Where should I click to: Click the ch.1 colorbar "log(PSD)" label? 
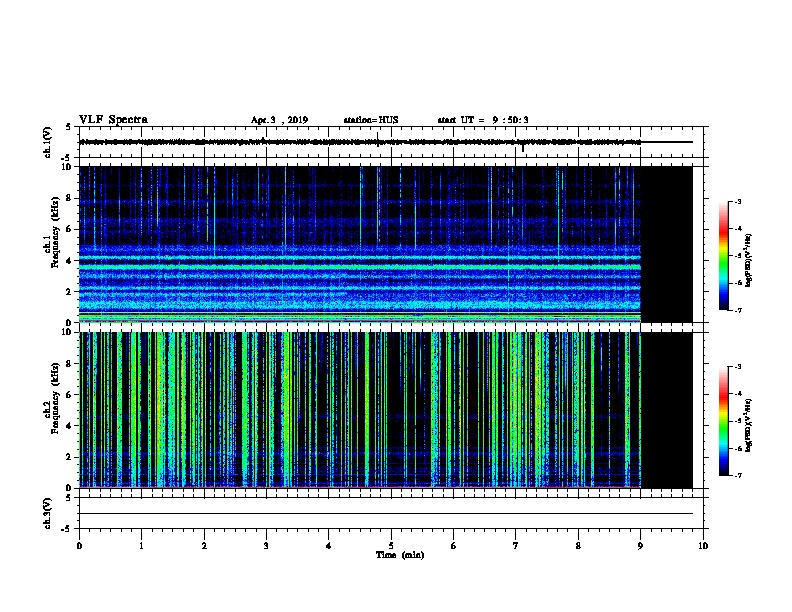click(x=748, y=261)
